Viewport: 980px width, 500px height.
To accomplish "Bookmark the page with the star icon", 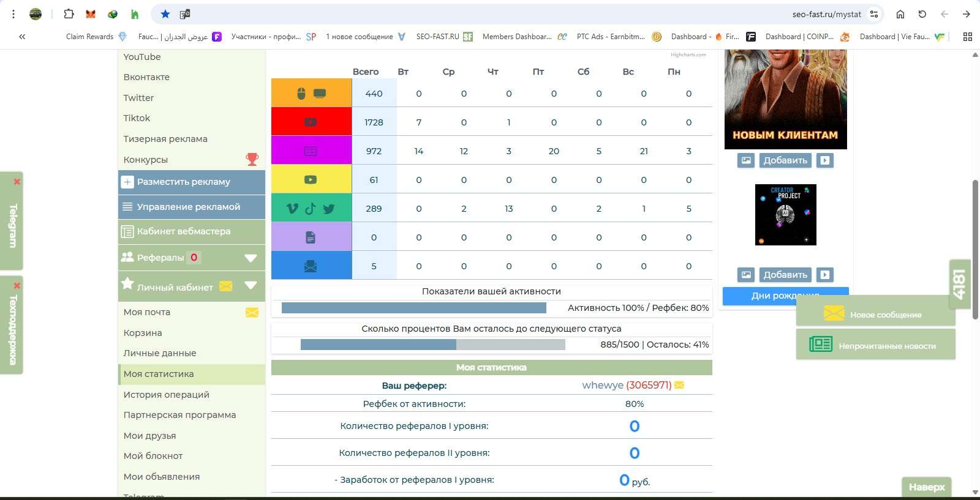I will [x=165, y=14].
